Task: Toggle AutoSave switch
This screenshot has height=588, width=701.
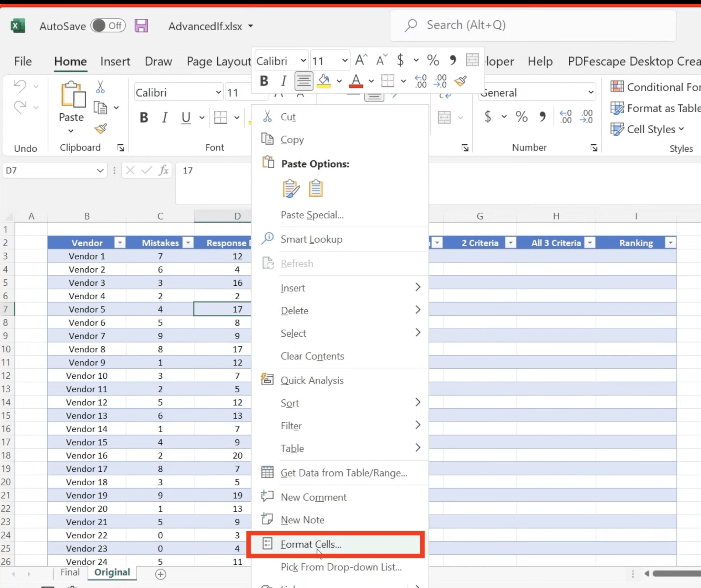Action: (108, 26)
